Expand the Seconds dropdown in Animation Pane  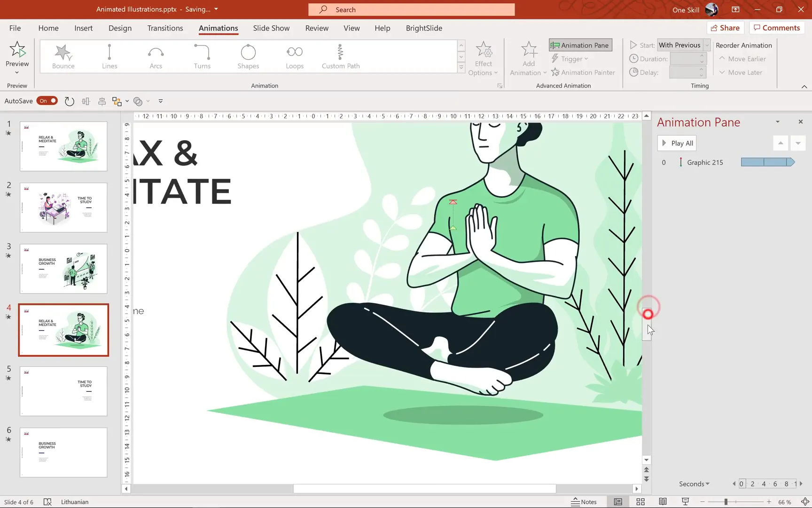coord(694,484)
